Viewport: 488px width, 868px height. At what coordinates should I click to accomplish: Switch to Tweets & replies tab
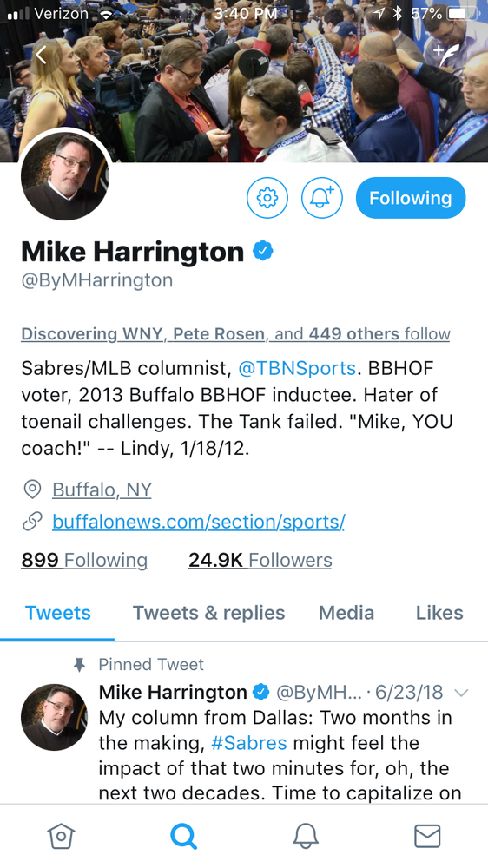tap(208, 613)
